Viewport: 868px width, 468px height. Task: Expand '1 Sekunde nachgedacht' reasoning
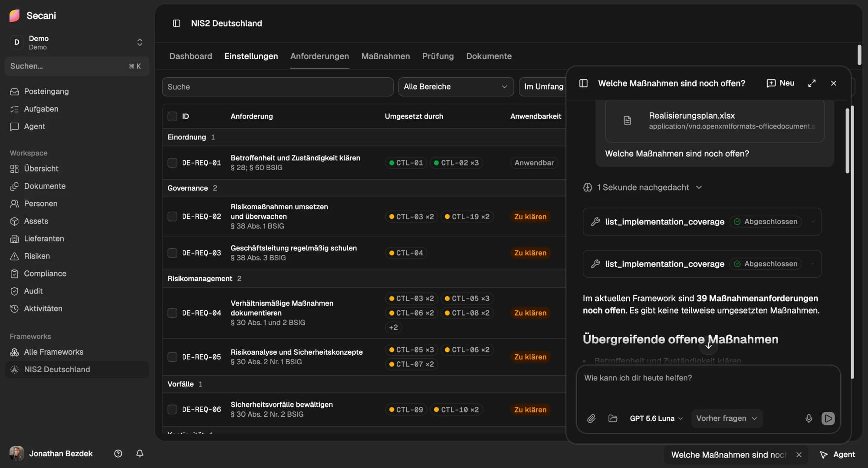point(642,187)
